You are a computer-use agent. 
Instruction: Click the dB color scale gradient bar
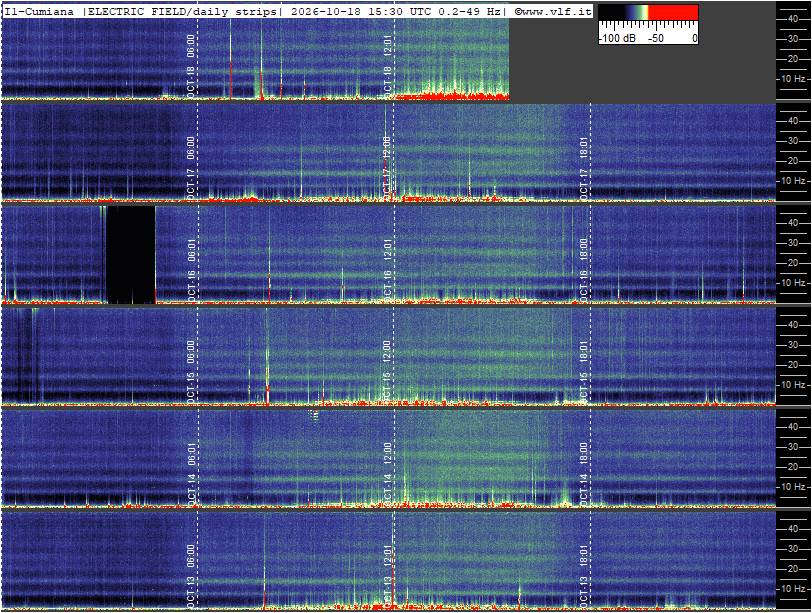648,12
